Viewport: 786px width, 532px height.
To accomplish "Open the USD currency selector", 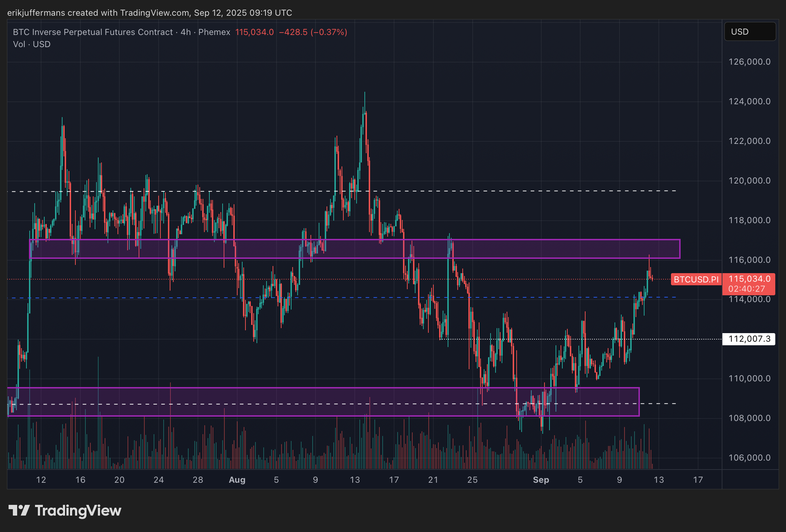I will (750, 32).
